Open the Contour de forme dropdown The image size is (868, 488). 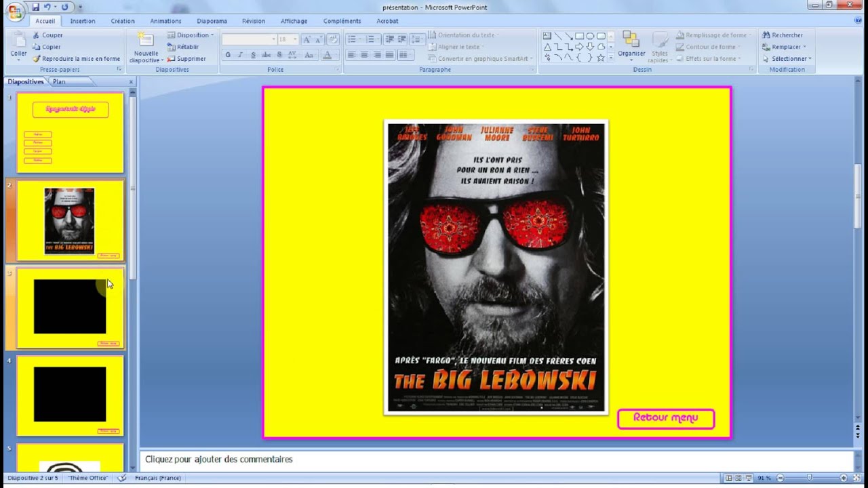708,47
